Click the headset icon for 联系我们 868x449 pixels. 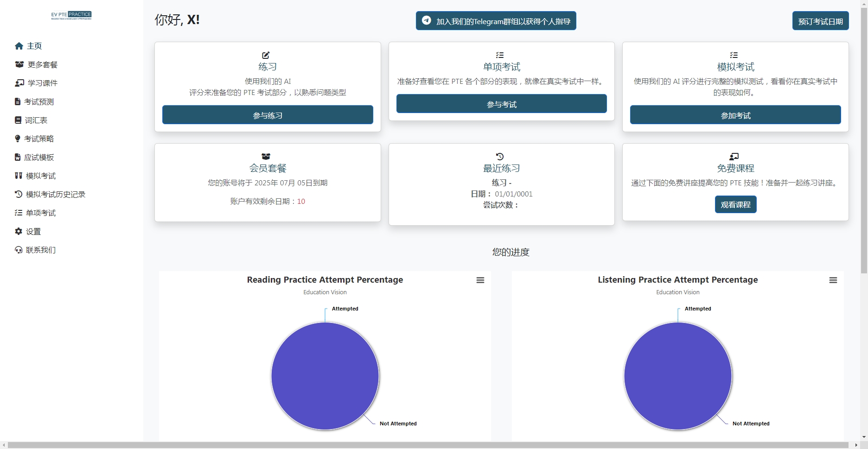(19, 250)
